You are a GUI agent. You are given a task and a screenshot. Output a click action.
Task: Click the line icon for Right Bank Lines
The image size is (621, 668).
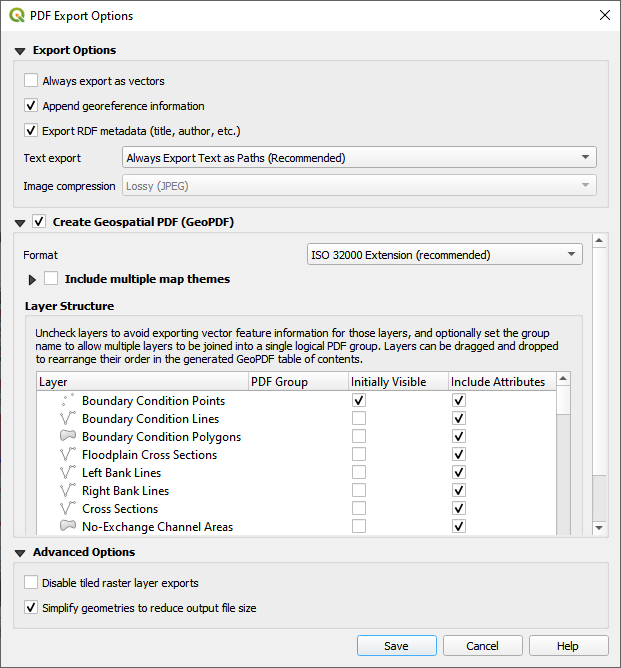tap(68, 491)
